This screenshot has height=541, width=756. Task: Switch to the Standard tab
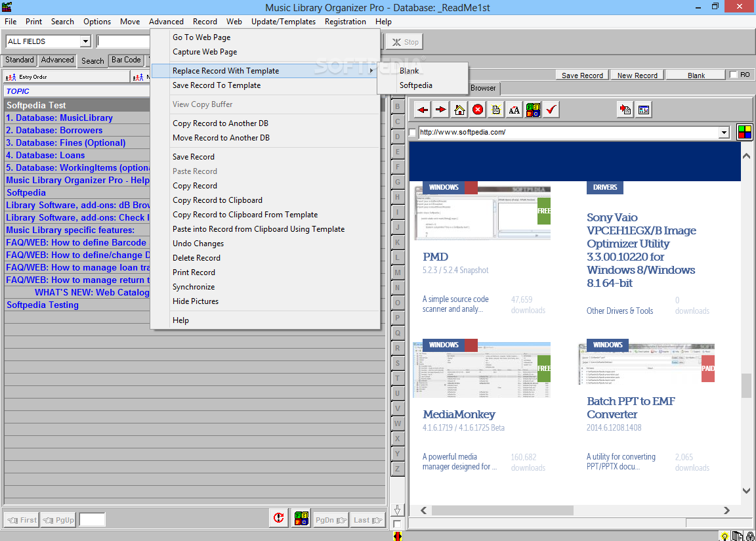click(x=19, y=60)
